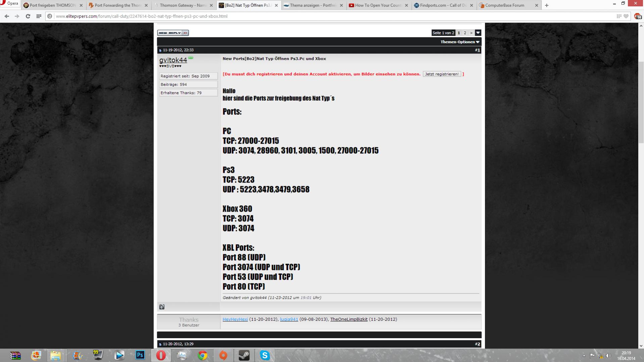Image resolution: width=644 pixels, height=362 pixels.
Task: Go to next page with > arrow
Action: [x=471, y=33]
